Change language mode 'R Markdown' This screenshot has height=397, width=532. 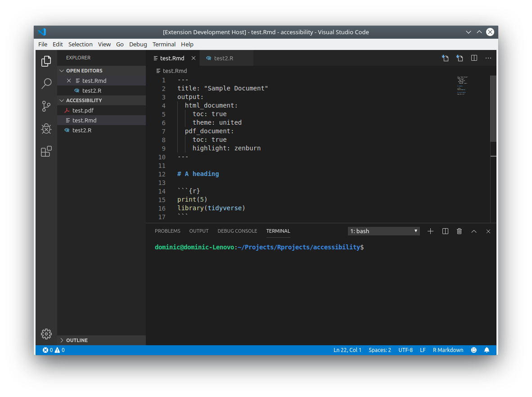(x=448, y=350)
